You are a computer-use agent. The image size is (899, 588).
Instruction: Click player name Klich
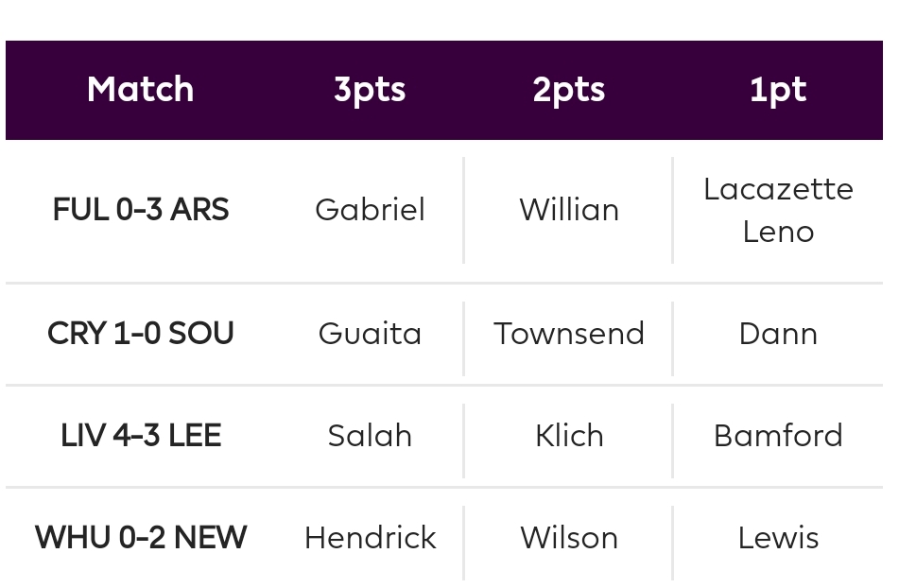click(569, 436)
